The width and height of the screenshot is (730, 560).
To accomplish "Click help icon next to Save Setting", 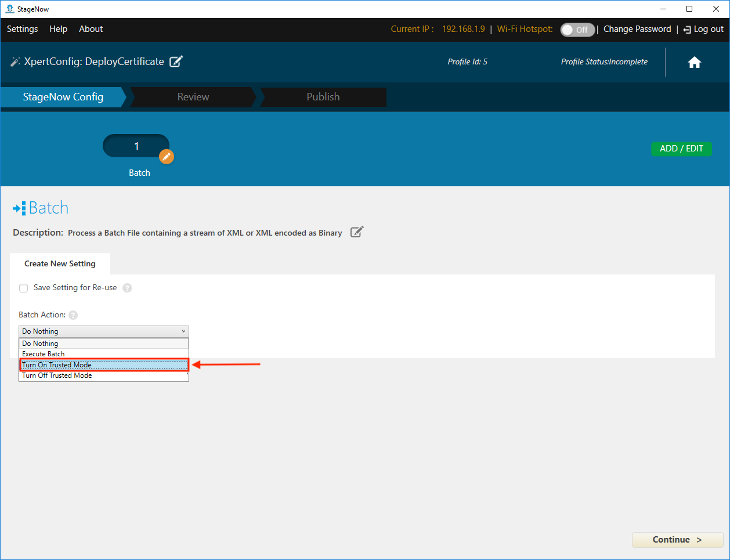I will 127,288.
